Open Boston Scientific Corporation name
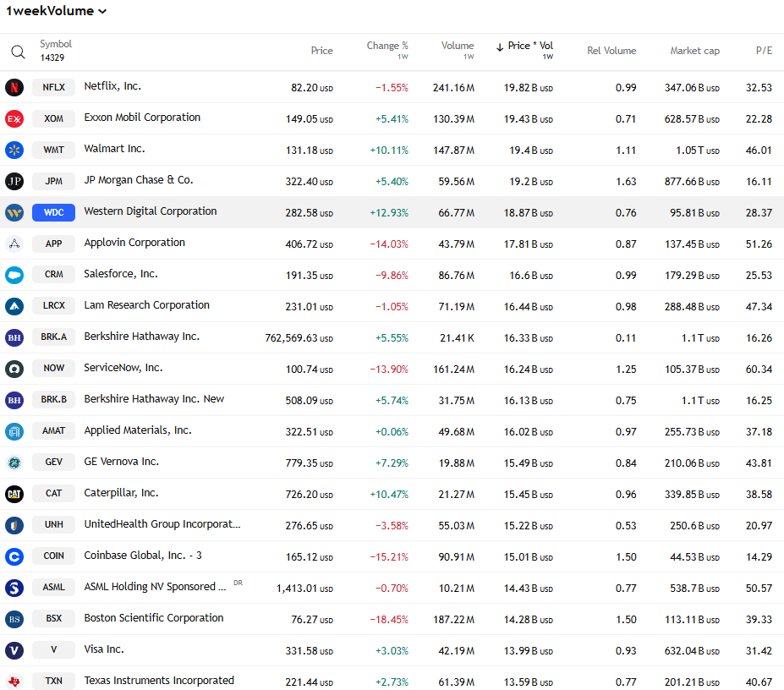 (153, 618)
